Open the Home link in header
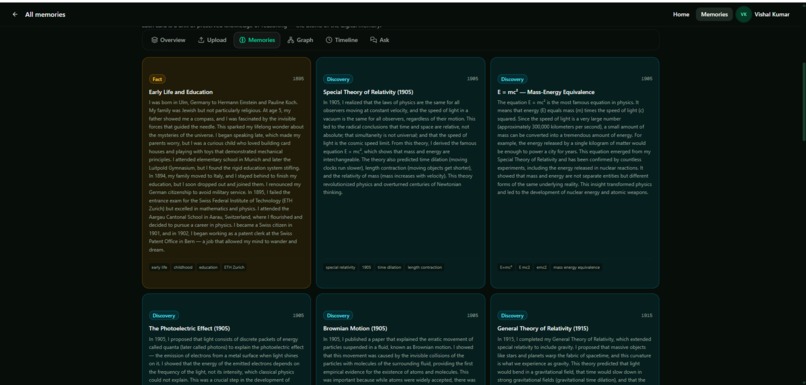 point(681,14)
